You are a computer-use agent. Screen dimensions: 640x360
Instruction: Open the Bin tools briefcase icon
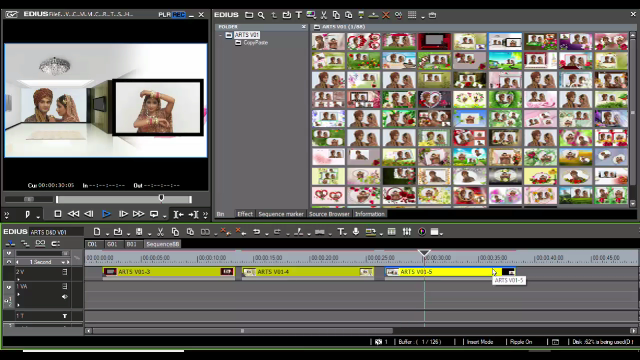pos(432,15)
